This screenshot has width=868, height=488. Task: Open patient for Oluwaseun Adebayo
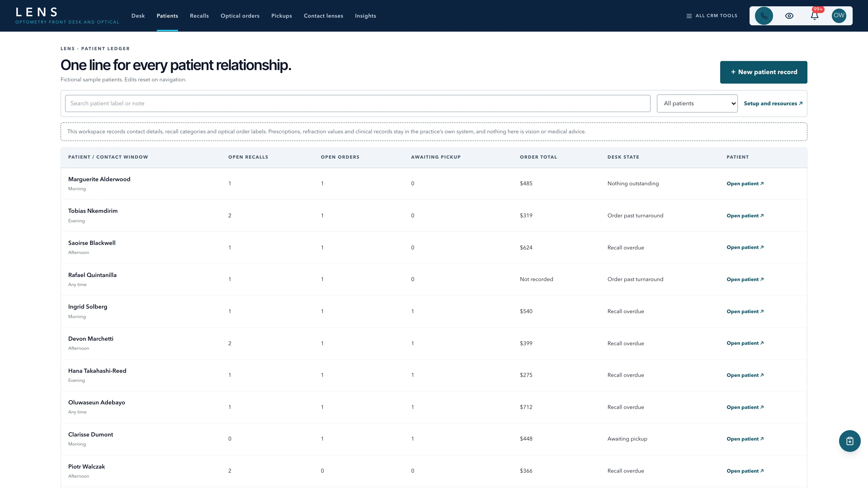pos(745,407)
